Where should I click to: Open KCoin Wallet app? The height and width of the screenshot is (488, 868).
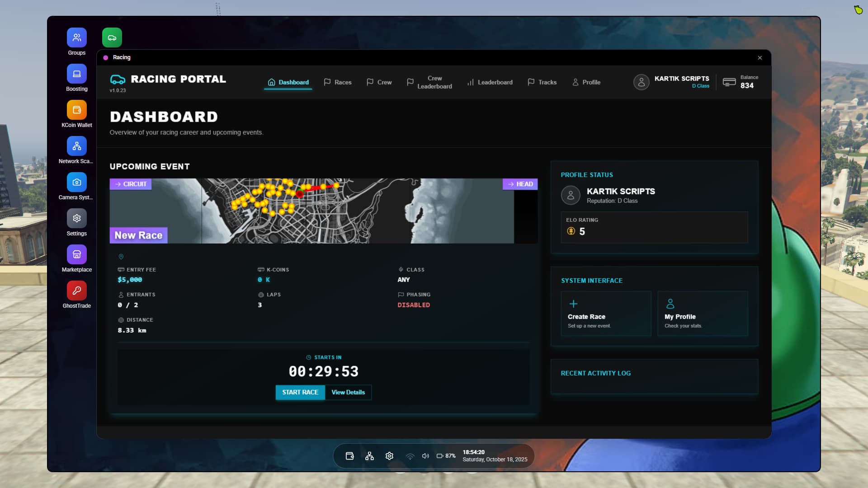pos(77,110)
